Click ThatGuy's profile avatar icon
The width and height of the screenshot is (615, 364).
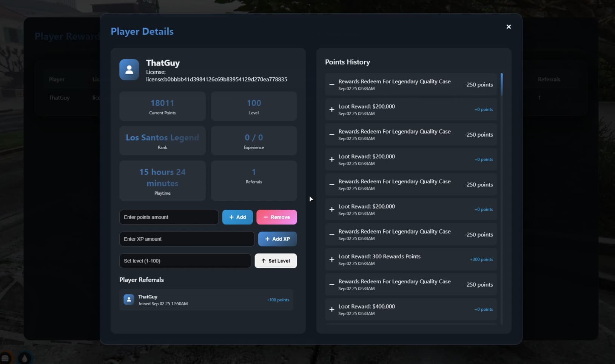pos(129,69)
